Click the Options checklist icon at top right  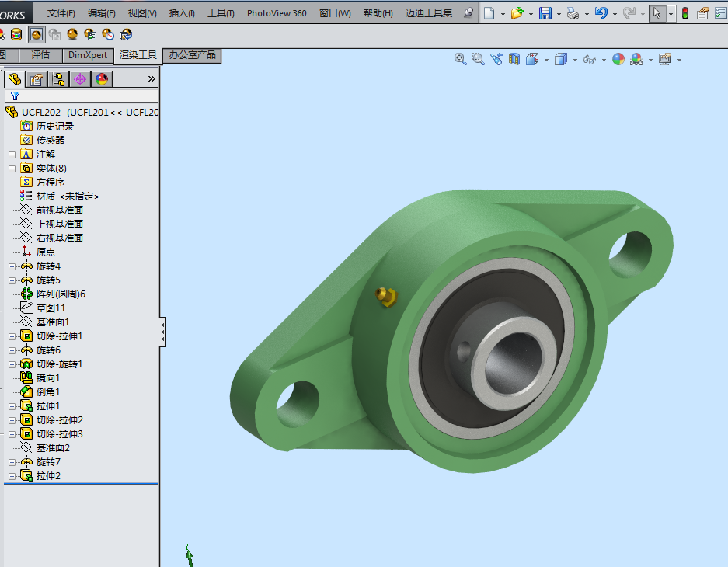pyautogui.click(x=721, y=13)
